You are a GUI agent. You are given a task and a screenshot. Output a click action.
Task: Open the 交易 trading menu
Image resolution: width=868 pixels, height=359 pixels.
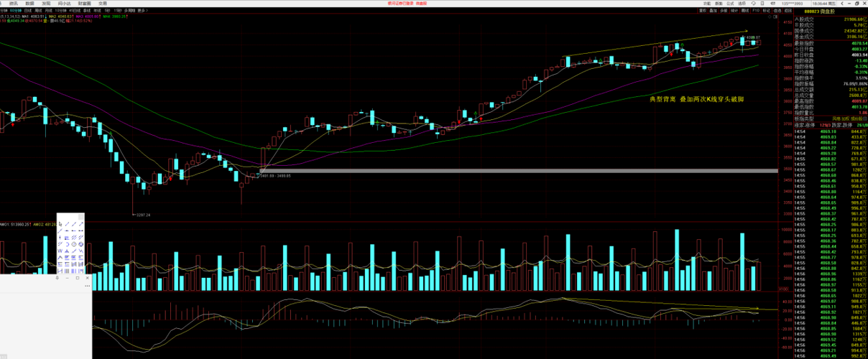point(103,4)
